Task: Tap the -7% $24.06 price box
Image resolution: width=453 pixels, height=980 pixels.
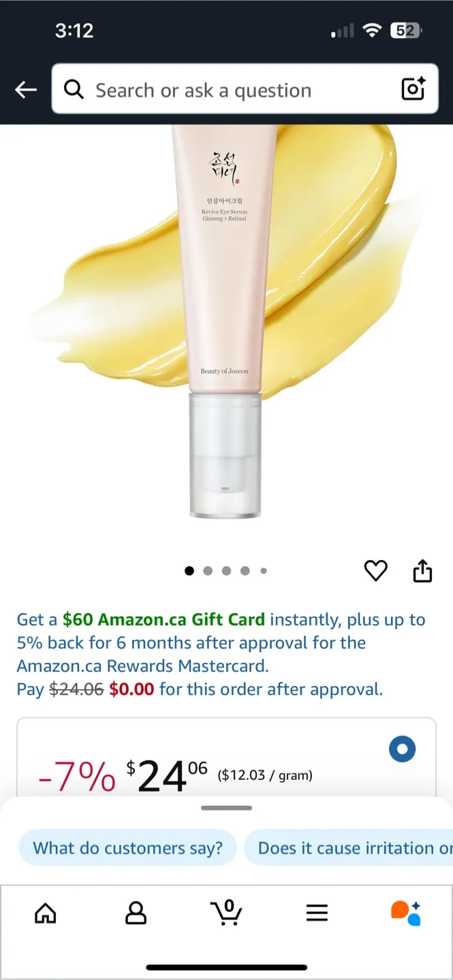Action: (x=226, y=757)
